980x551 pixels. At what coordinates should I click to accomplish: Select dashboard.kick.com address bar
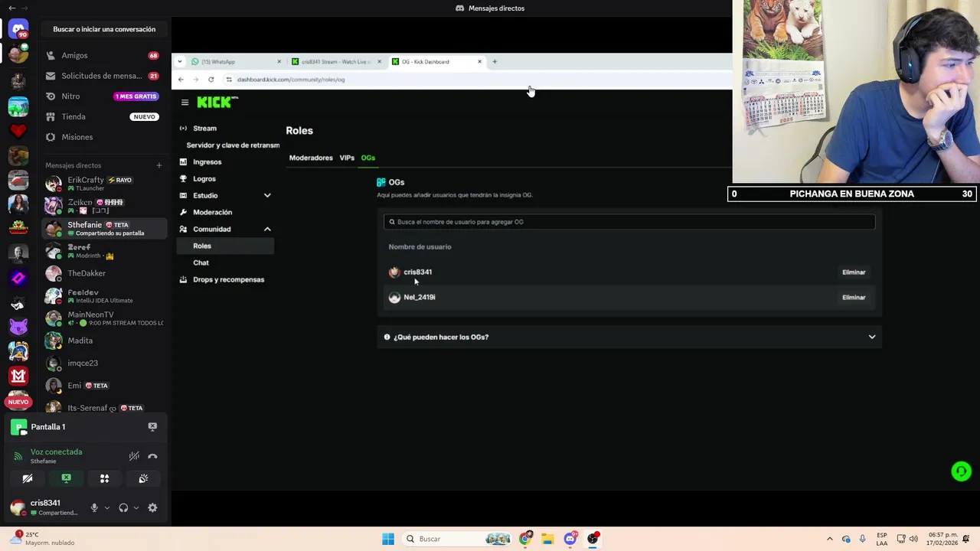click(291, 80)
